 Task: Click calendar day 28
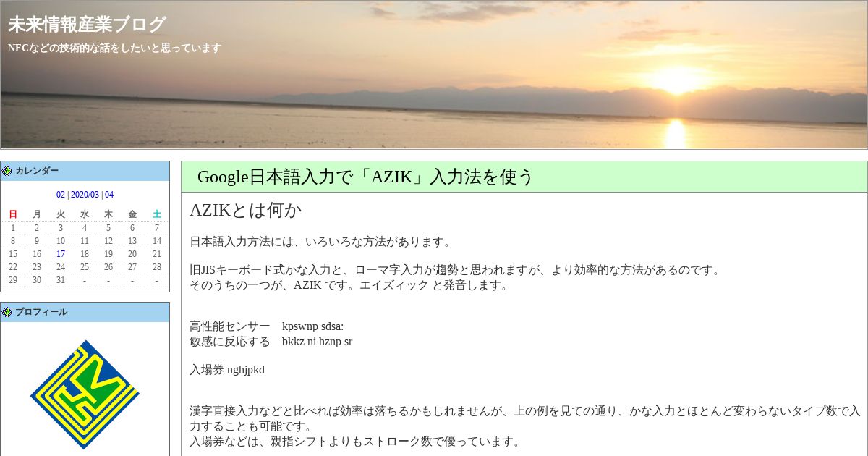[157, 267]
